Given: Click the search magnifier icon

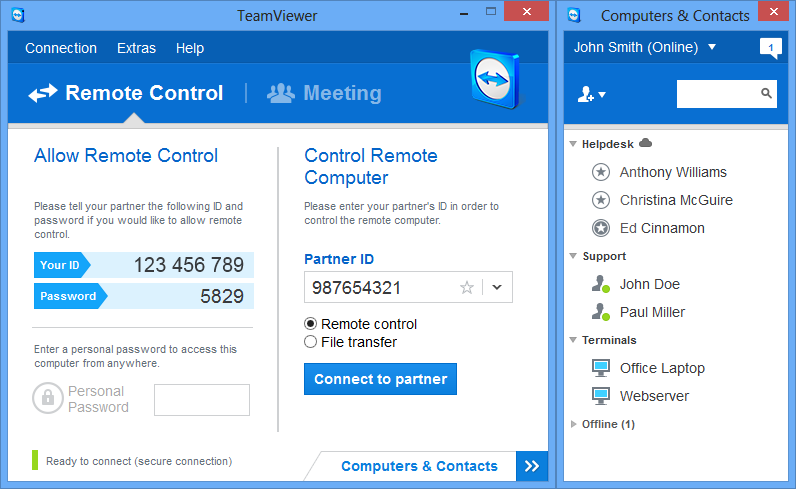Looking at the screenshot, I should pos(766,93).
